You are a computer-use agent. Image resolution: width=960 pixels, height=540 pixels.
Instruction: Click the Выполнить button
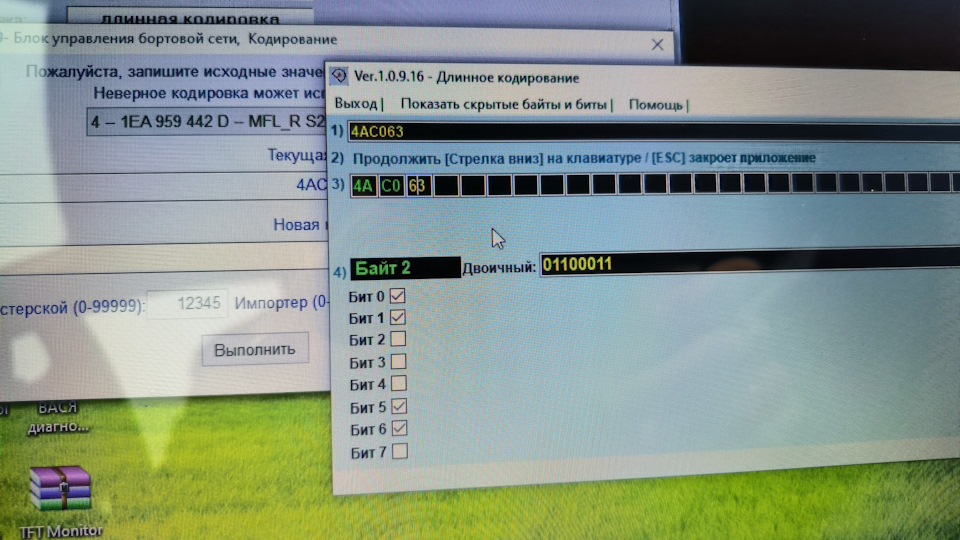(x=255, y=350)
